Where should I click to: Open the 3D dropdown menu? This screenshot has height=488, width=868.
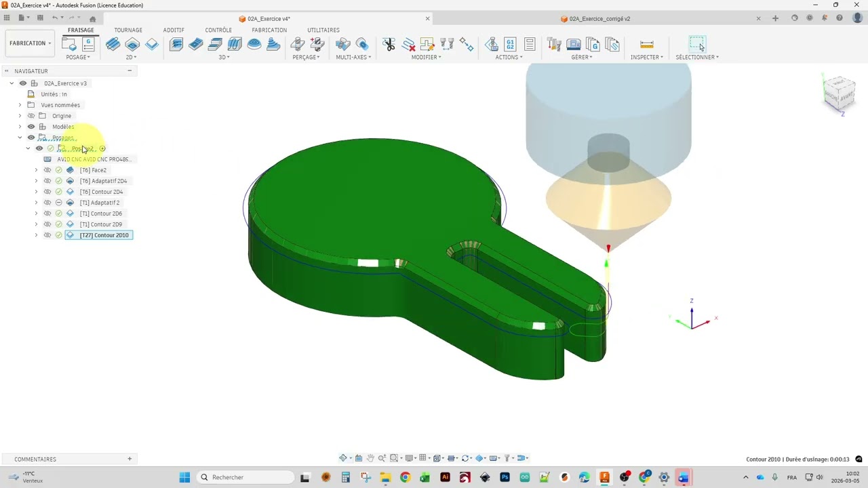(224, 58)
